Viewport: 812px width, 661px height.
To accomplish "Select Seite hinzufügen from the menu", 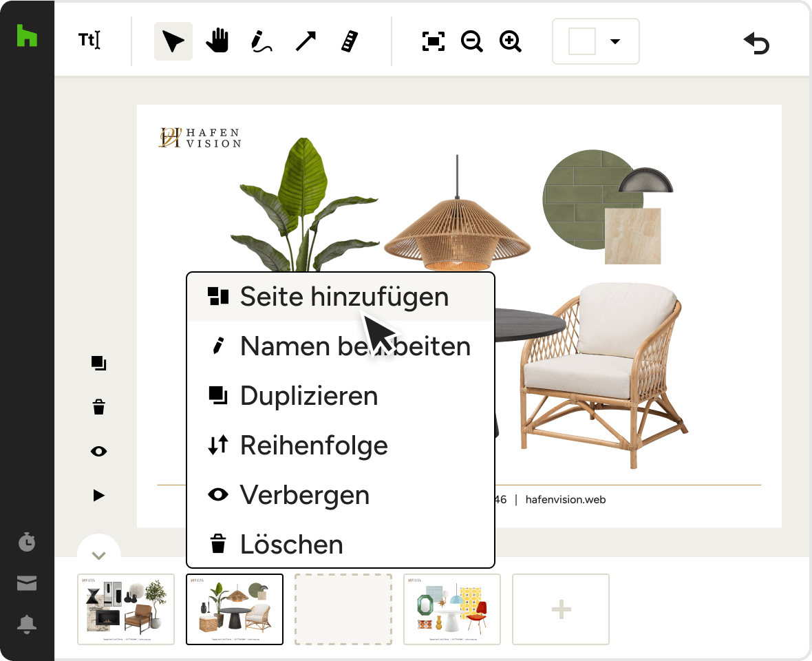I will click(x=341, y=296).
